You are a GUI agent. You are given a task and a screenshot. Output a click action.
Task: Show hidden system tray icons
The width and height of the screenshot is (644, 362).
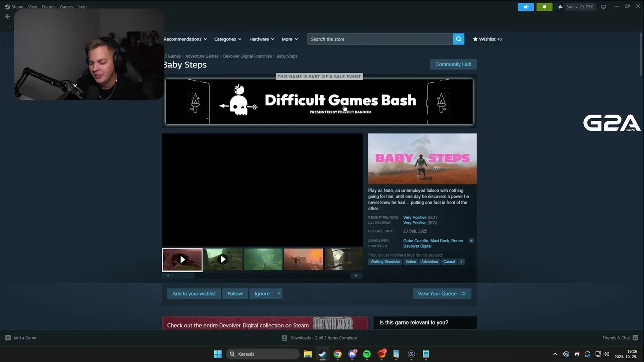click(555, 354)
